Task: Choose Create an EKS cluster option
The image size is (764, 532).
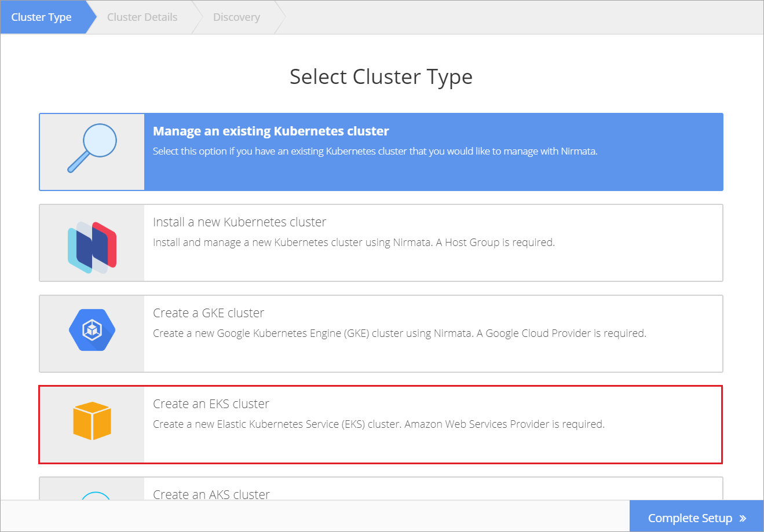Action: [381, 424]
